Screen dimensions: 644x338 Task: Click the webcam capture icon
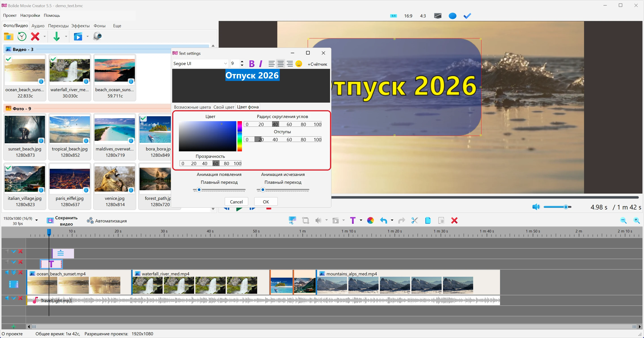coord(97,36)
